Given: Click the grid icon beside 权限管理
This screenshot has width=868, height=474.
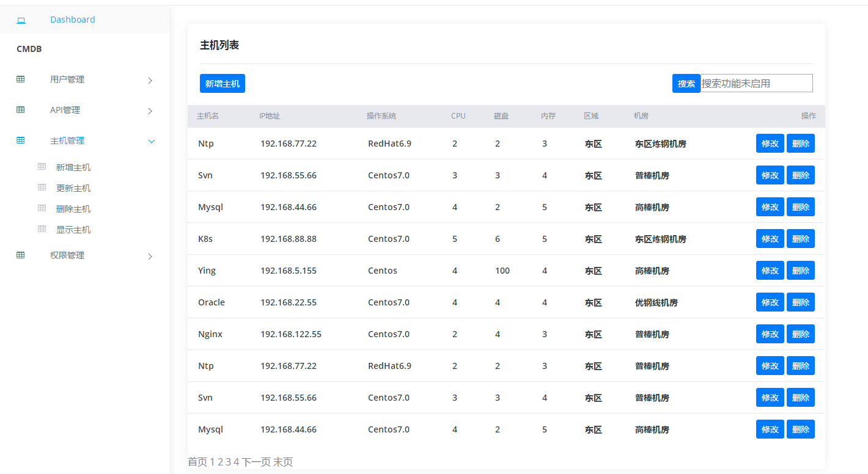Looking at the screenshot, I should 21,255.
